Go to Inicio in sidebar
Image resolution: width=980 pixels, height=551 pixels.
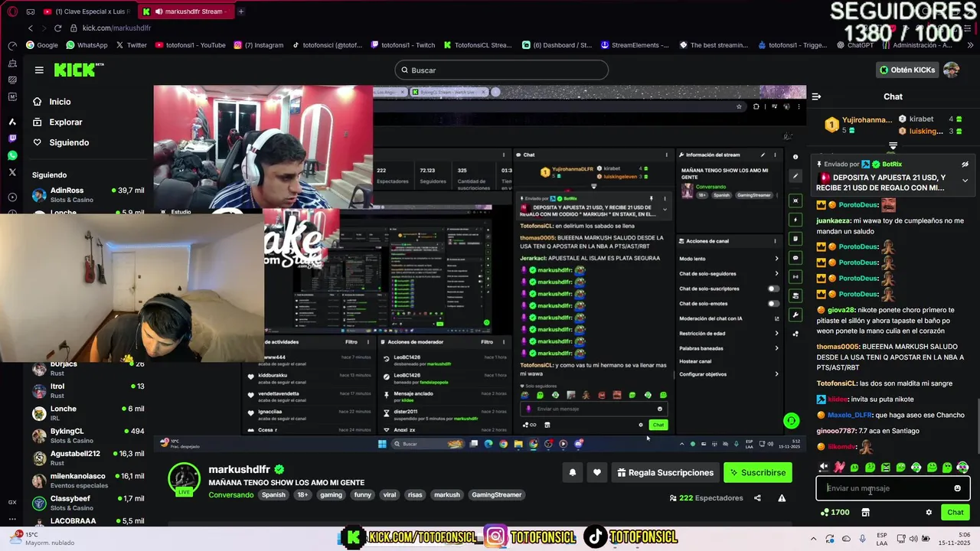52,102
